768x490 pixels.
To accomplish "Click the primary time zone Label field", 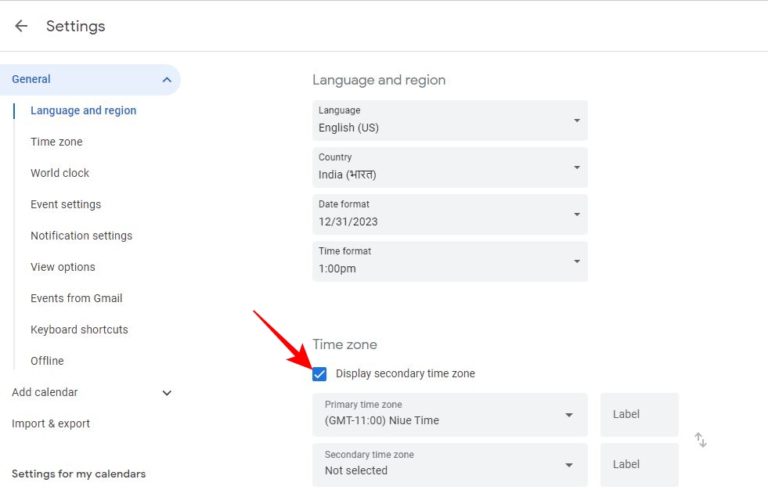I will pyautogui.click(x=639, y=414).
